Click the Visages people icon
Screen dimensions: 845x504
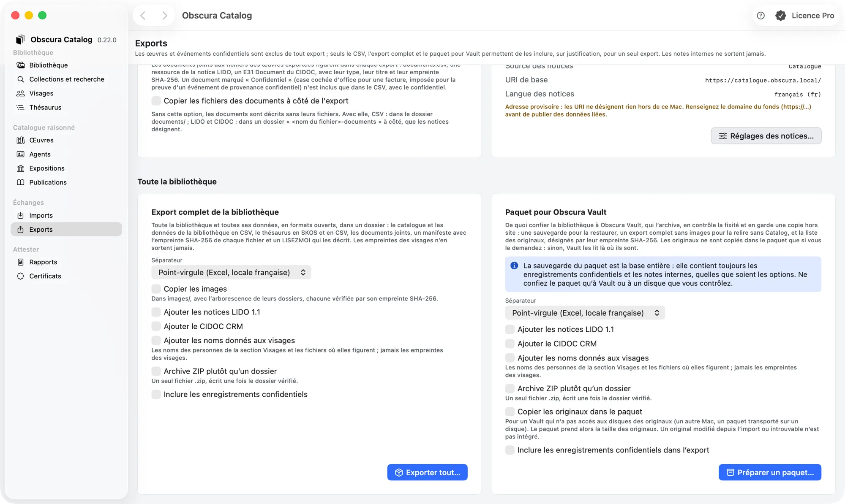click(x=20, y=93)
